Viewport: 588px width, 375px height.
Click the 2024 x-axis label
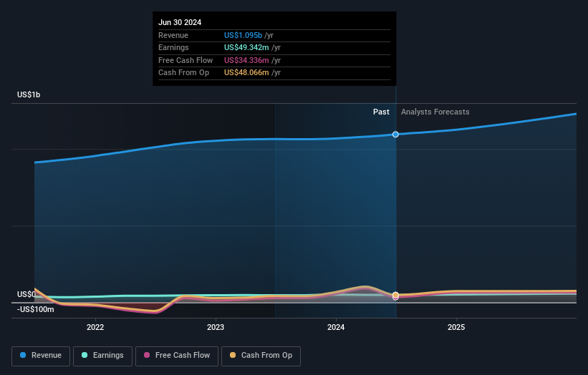[336, 327]
